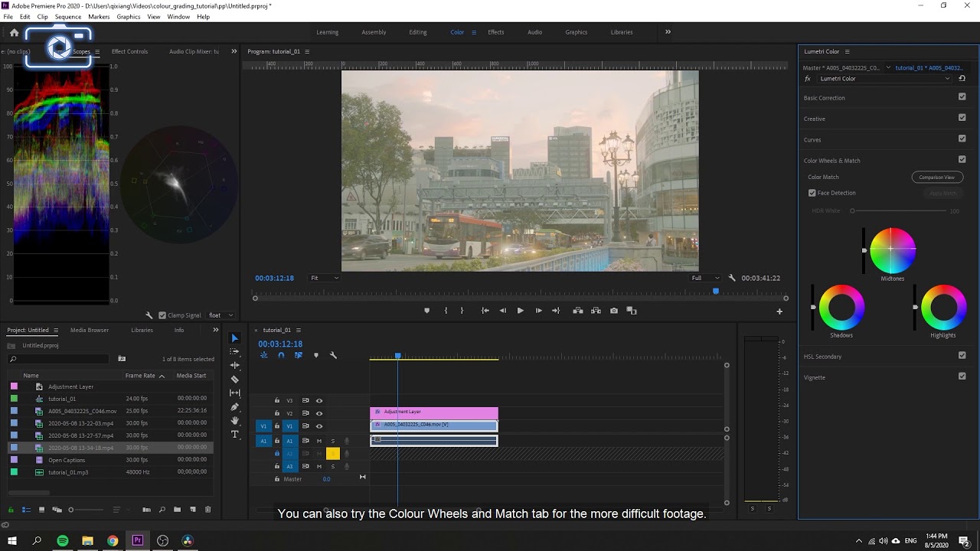Click Mark In in the program monitor
The height and width of the screenshot is (551, 980).
tap(446, 311)
